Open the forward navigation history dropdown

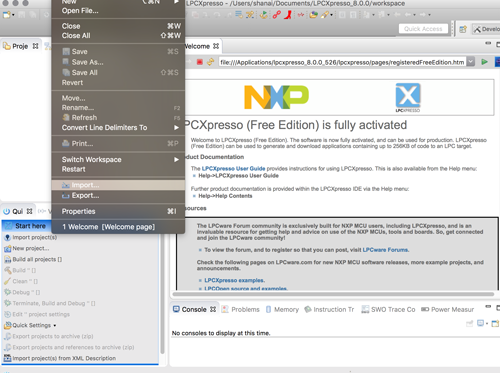pos(429,15)
